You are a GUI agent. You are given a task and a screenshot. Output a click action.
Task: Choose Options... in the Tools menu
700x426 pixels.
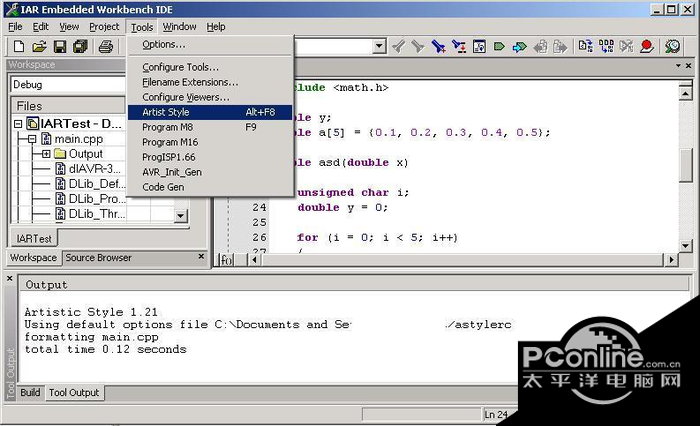coord(210,45)
